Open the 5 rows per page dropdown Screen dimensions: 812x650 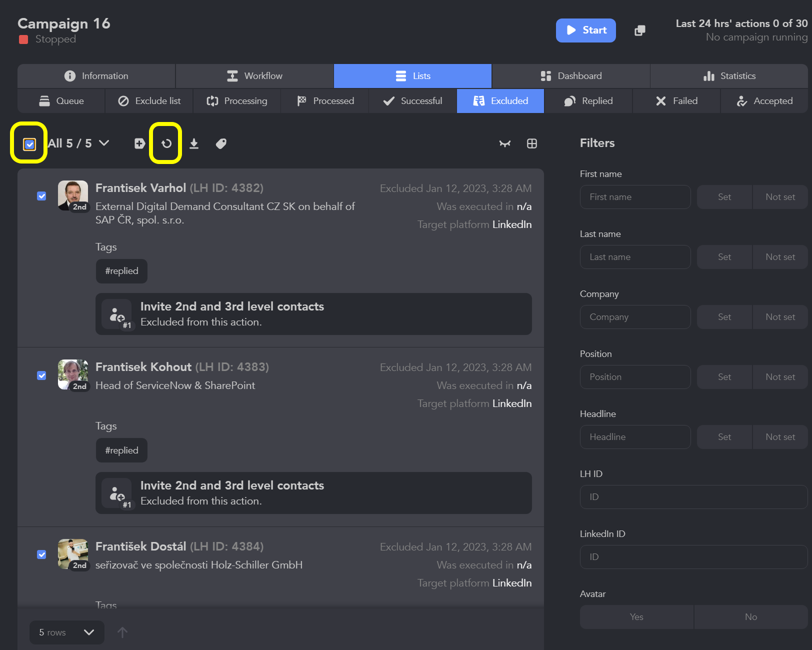(66, 632)
